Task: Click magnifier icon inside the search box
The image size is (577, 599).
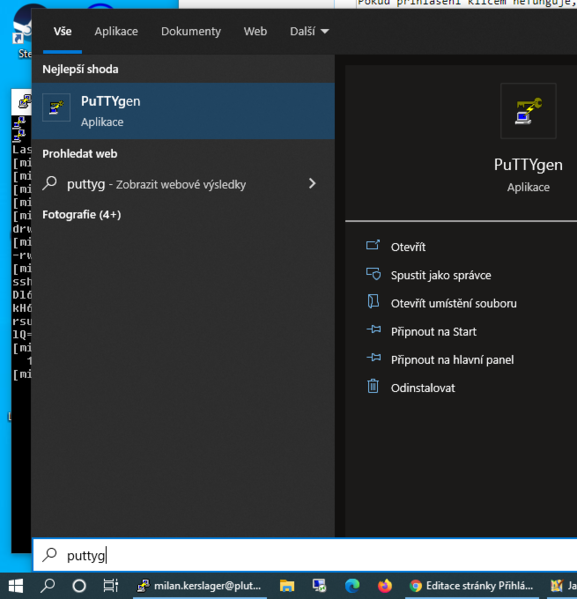Action: pos(50,555)
